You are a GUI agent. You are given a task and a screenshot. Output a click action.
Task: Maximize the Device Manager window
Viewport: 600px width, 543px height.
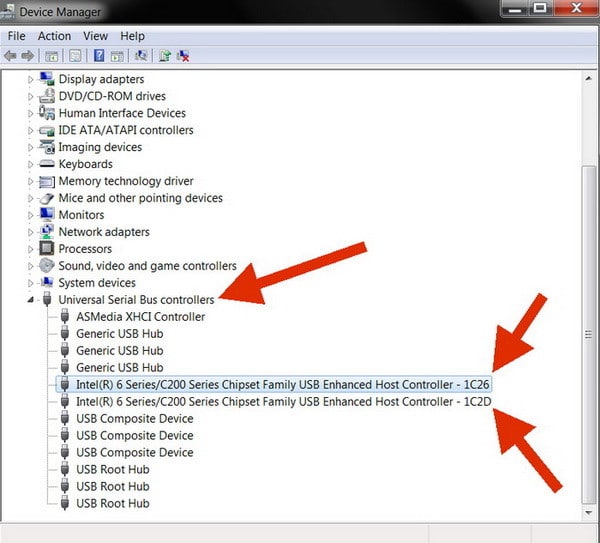pyautogui.click(x=540, y=8)
